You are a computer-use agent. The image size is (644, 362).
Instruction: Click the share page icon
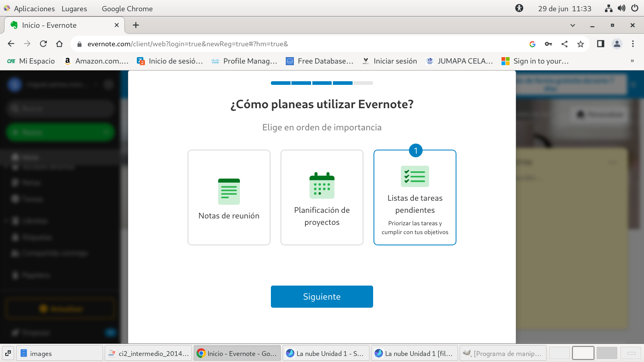coord(564,44)
